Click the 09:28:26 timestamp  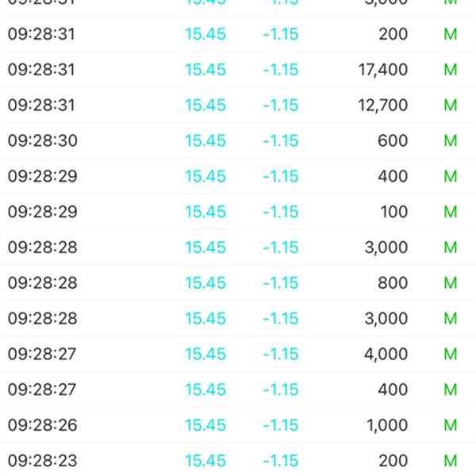click(42, 425)
